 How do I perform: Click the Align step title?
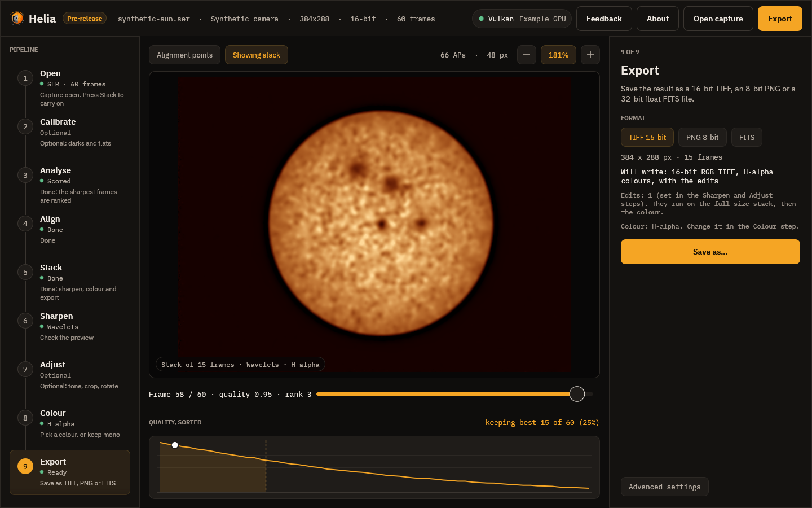point(50,219)
